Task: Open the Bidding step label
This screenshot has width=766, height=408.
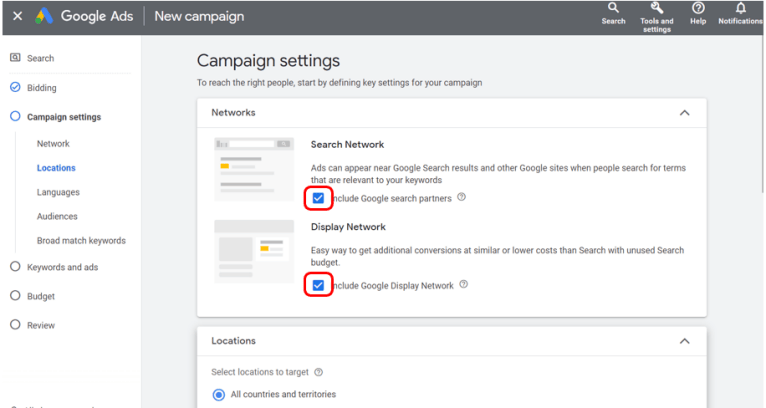Action: (x=42, y=88)
